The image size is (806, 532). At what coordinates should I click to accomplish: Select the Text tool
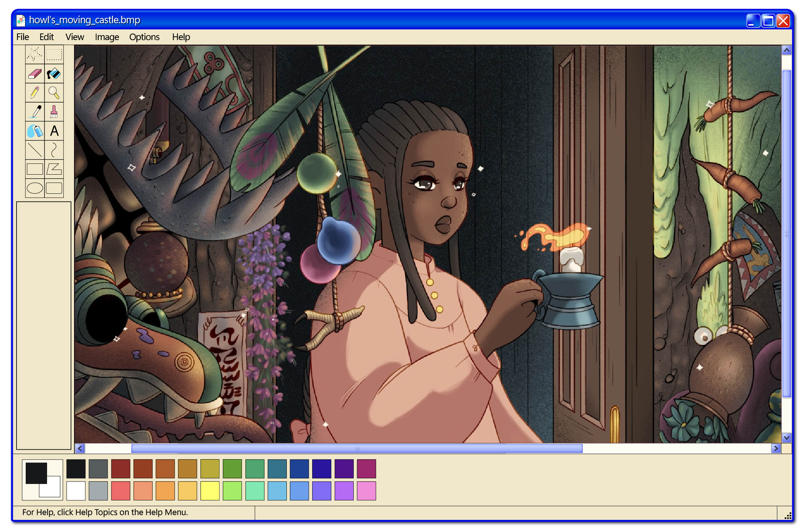coord(54,131)
